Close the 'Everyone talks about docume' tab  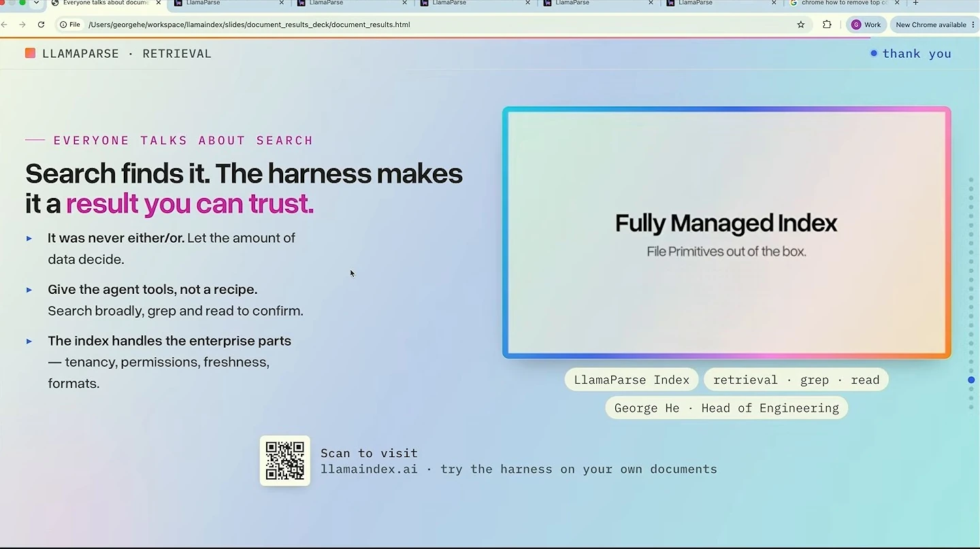tap(159, 3)
